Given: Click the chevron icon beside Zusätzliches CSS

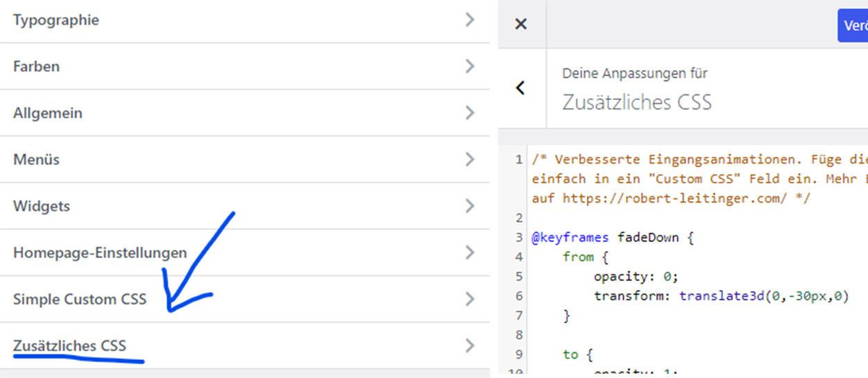Looking at the screenshot, I should (x=470, y=345).
